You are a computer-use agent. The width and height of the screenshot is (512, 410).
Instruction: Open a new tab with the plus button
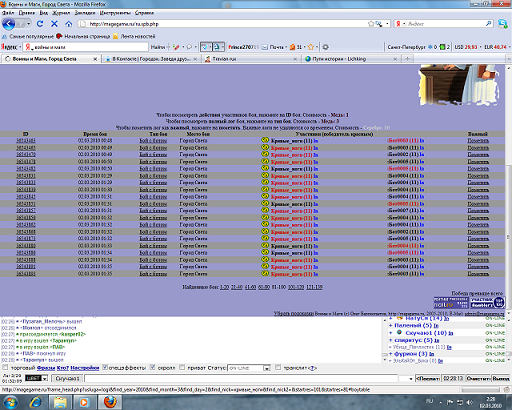[407, 59]
